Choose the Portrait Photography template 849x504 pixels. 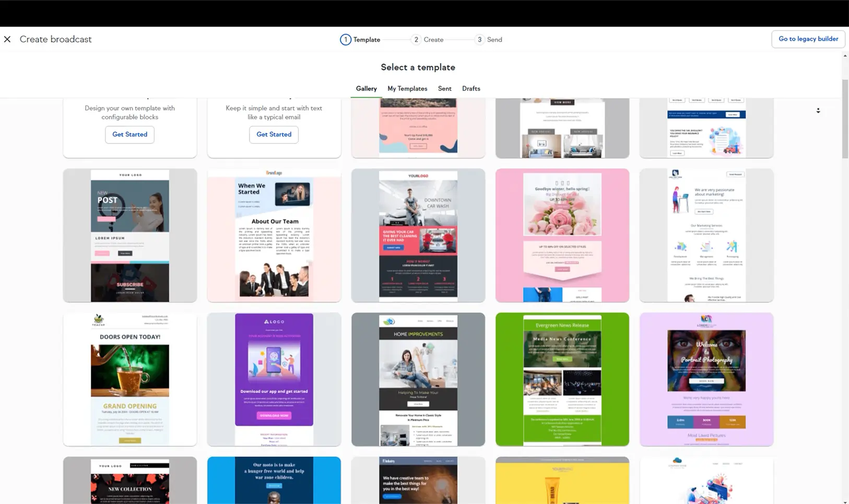point(706,379)
